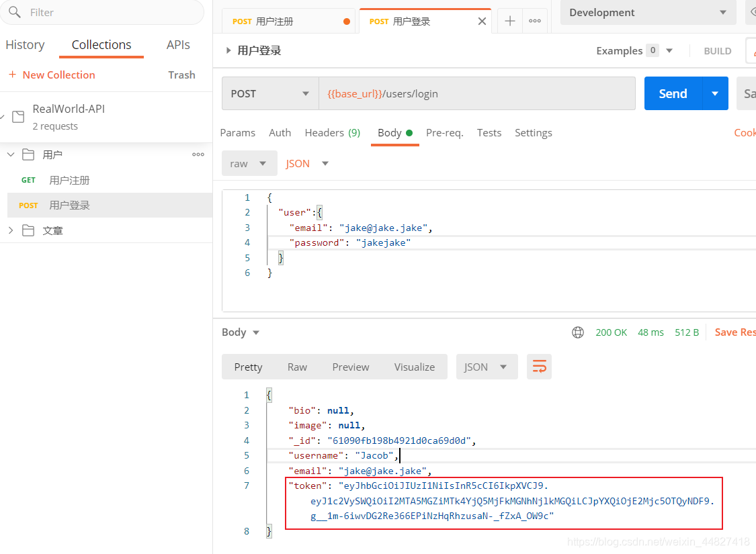Click the 用户 folder icon
Image resolution: width=756 pixels, height=554 pixels.
pyautogui.click(x=28, y=154)
